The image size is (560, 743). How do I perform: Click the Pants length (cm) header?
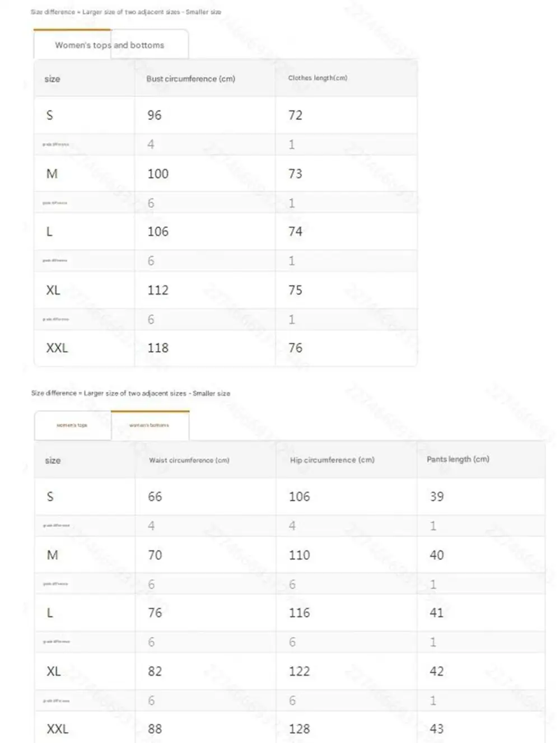pos(458,459)
